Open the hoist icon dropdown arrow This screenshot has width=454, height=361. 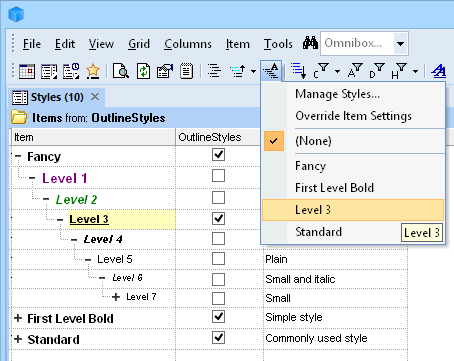253,71
